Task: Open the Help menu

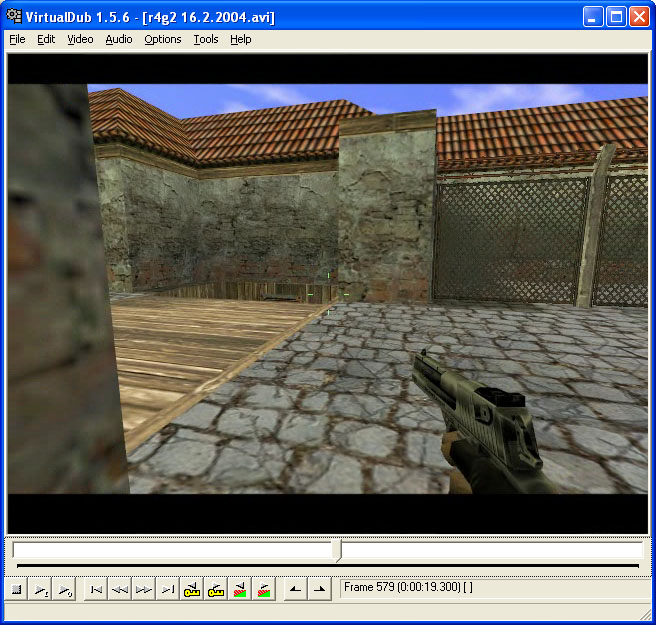Action: point(241,39)
